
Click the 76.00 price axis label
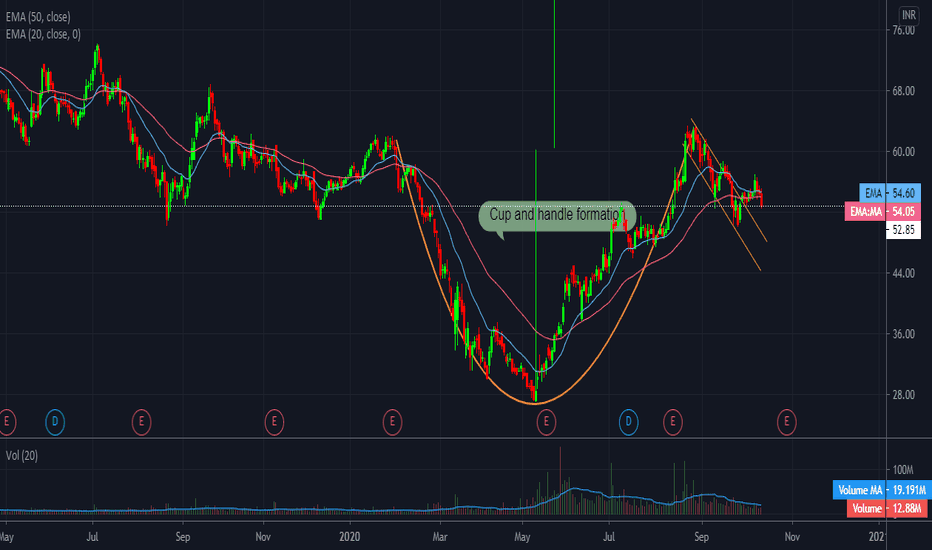903,30
